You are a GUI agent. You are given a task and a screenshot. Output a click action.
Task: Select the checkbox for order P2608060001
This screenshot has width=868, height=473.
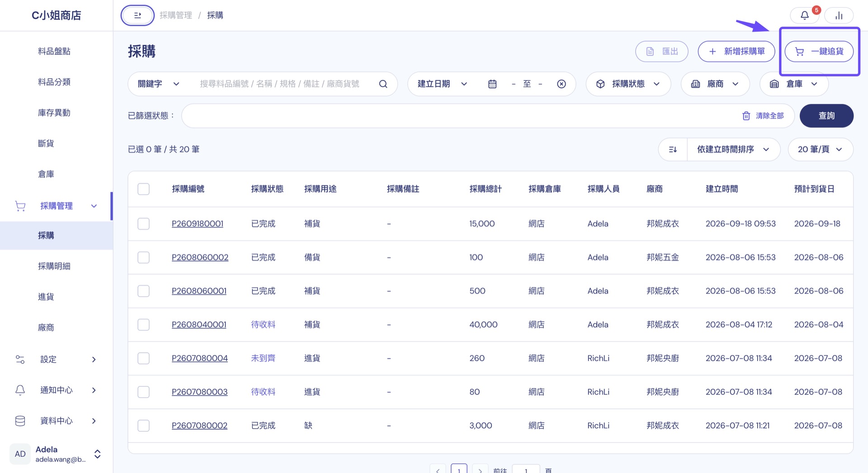143,291
